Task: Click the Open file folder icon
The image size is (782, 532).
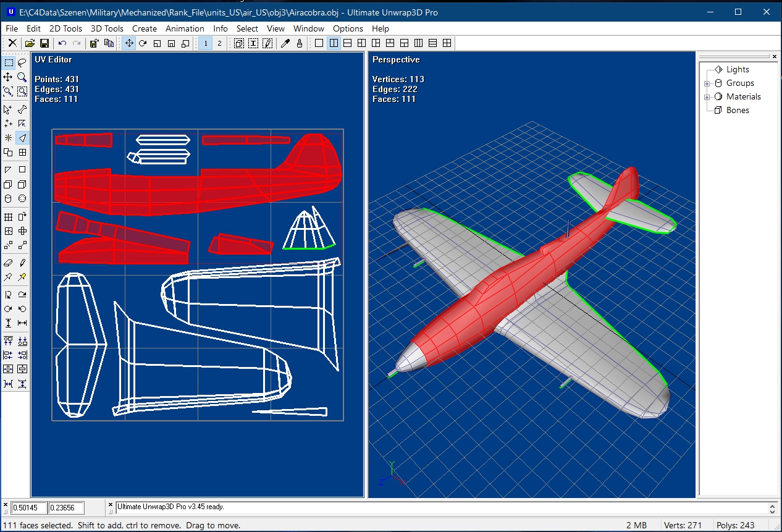Action: [x=29, y=43]
